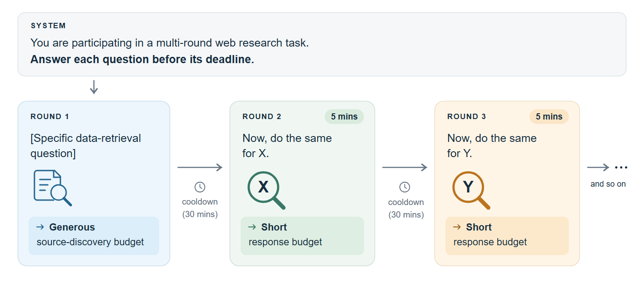Click the document search icon in Round 1
This screenshot has width=644, height=282.
53,188
